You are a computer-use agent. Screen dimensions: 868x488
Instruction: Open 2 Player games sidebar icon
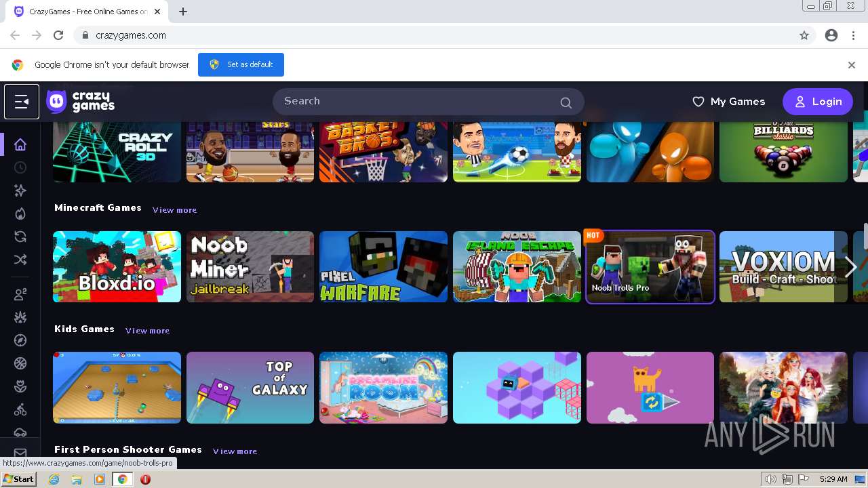tap(20, 294)
